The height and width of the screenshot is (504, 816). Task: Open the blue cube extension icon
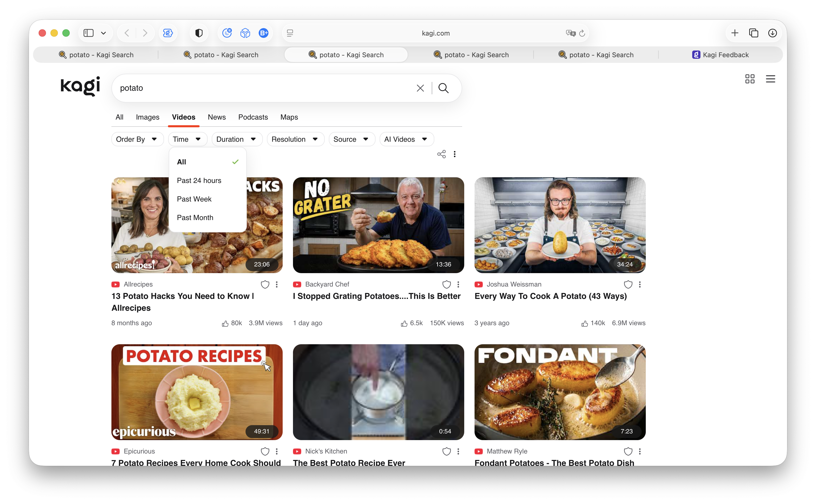(245, 33)
